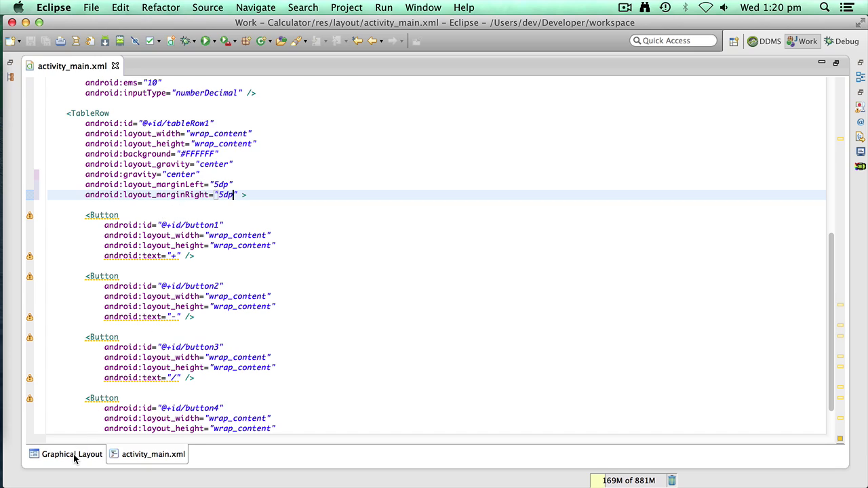This screenshot has height=488, width=868.
Task: Switch to the Work perspective
Action: tap(802, 41)
